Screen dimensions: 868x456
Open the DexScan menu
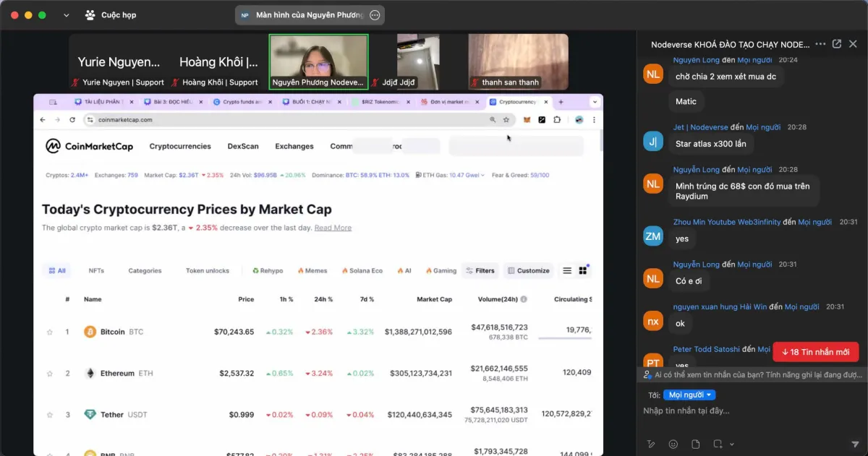tap(243, 146)
